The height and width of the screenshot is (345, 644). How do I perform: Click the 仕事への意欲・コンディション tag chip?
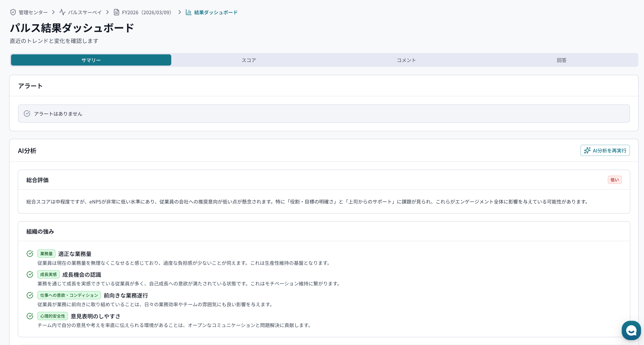coord(69,295)
